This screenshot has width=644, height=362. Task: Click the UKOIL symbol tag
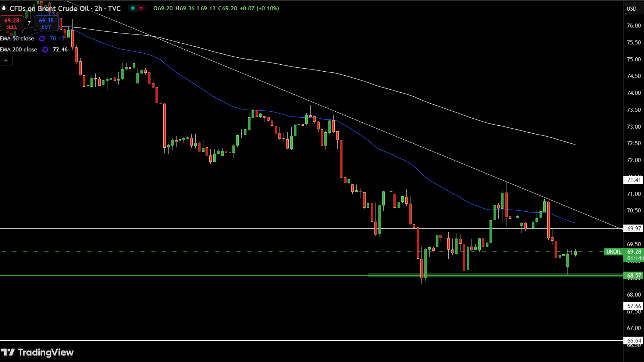613,252
